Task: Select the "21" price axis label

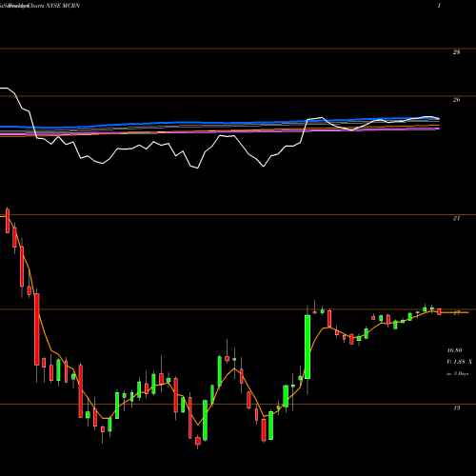Action: (x=456, y=218)
